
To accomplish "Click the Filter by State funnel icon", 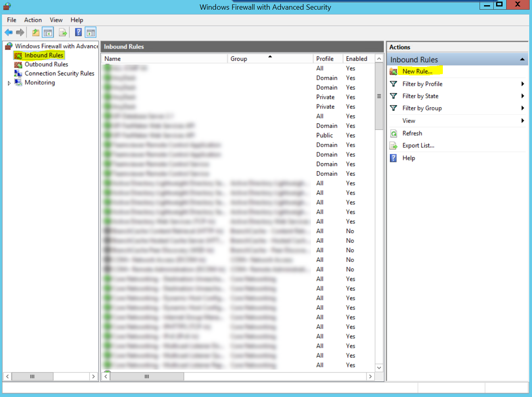I will click(394, 96).
